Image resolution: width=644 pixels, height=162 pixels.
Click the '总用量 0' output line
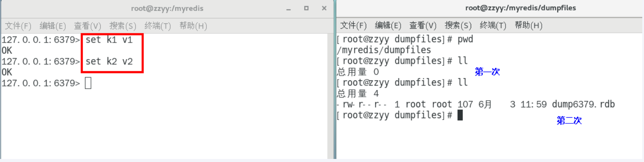coord(358,72)
